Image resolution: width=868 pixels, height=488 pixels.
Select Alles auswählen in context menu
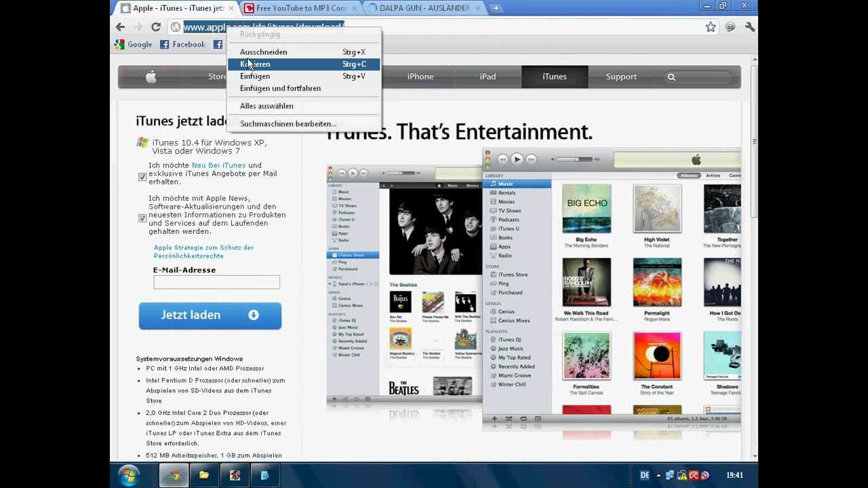[x=303, y=106]
